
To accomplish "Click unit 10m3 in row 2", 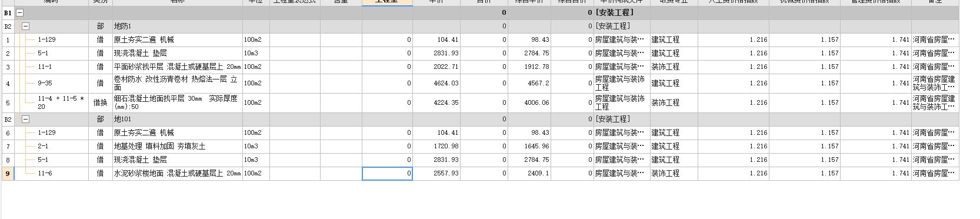I will (256, 54).
